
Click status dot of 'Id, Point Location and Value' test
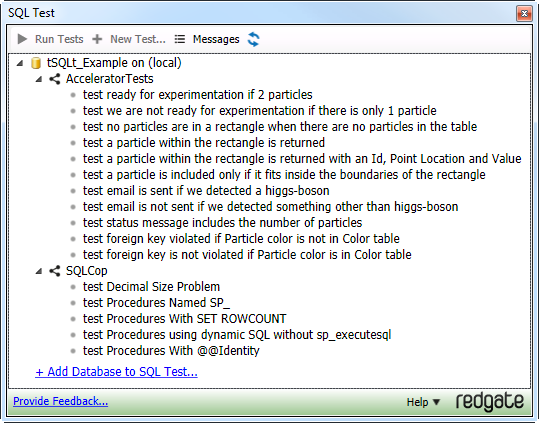point(73,159)
